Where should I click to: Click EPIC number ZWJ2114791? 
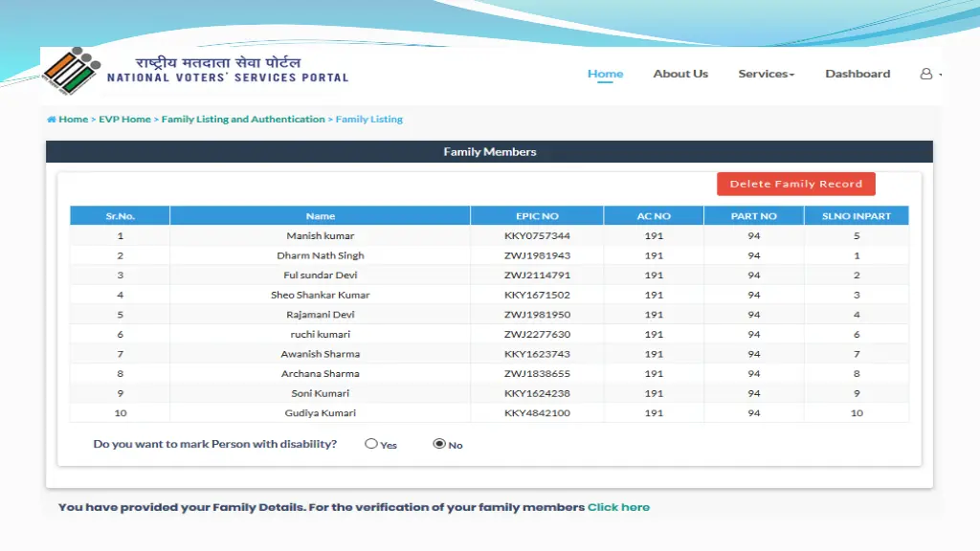[537, 275]
